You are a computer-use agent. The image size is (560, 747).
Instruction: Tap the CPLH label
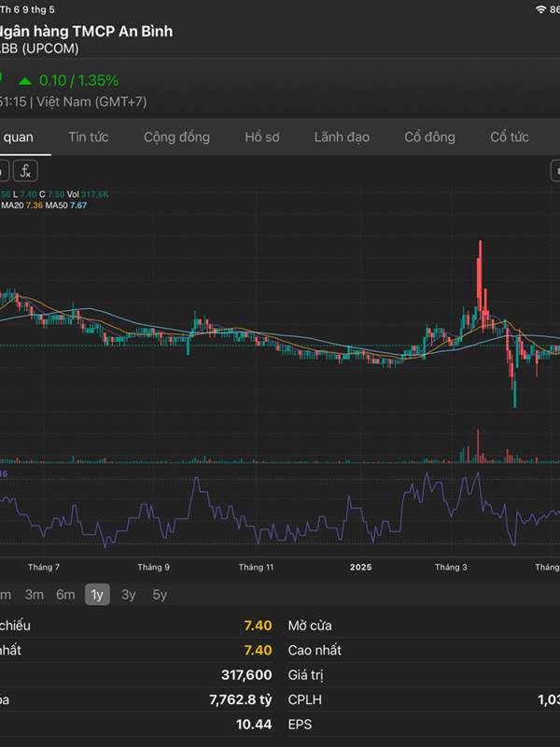pyautogui.click(x=305, y=699)
